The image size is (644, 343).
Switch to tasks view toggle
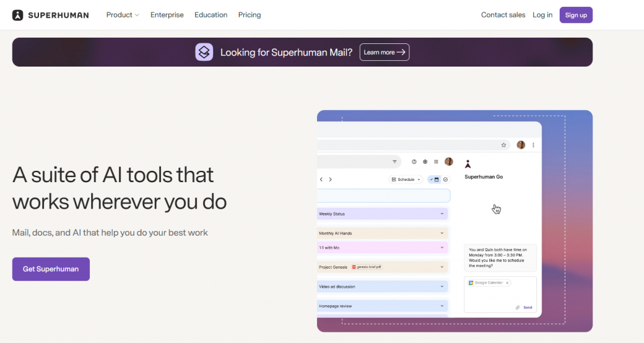click(x=446, y=179)
